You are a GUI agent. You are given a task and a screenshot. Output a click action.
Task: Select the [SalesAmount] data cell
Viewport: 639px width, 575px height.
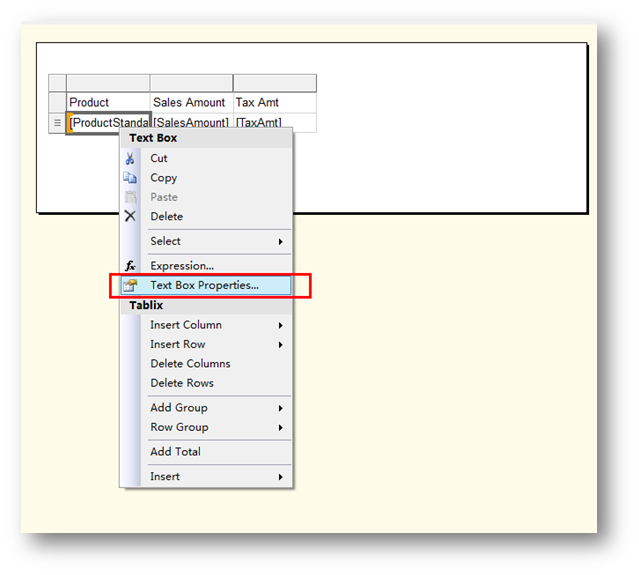coord(192,122)
